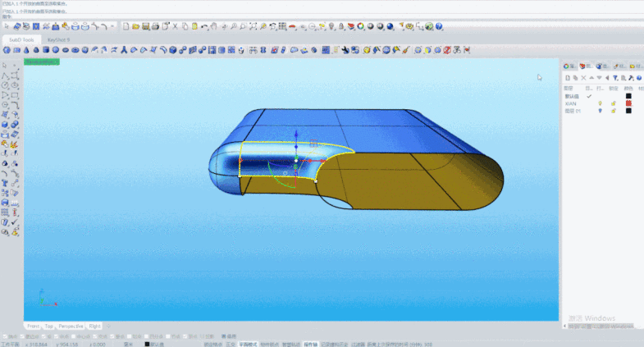Toggle the first osnap checkbox in status bar
Image resolution: width=644 pixels, height=347 pixels.
click(x=3, y=336)
